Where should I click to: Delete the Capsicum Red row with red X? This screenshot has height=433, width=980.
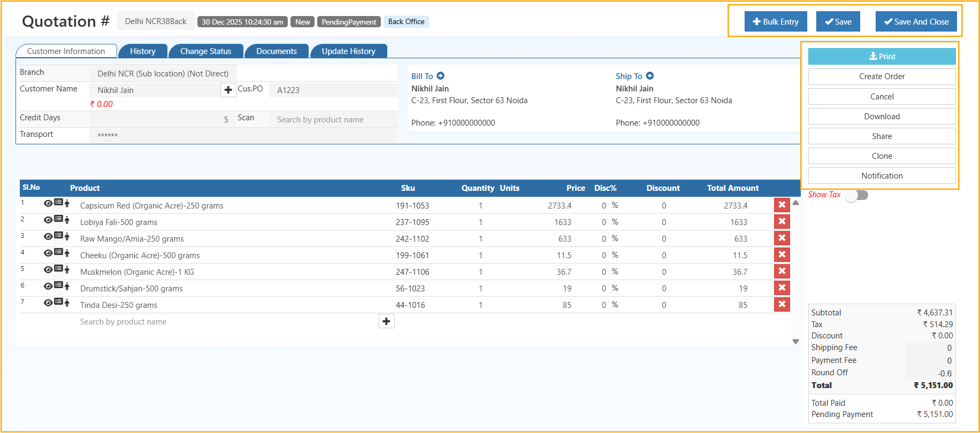point(782,205)
